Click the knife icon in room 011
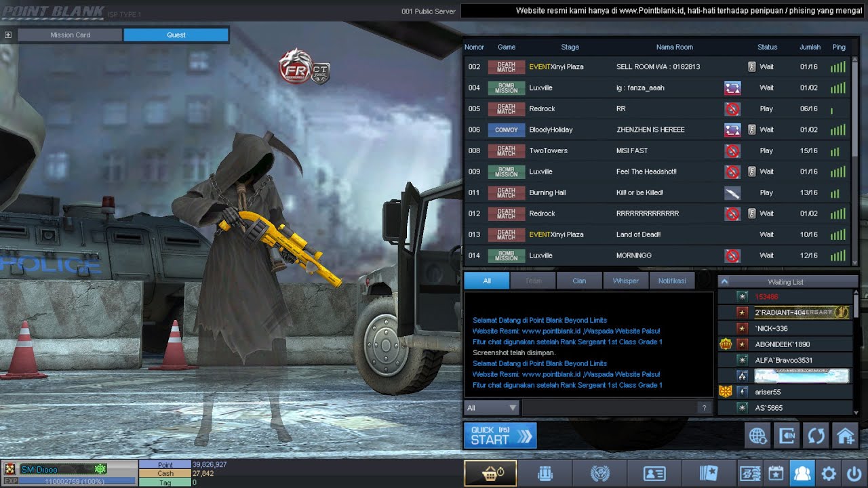The image size is (868, 488). click(732, 192)
